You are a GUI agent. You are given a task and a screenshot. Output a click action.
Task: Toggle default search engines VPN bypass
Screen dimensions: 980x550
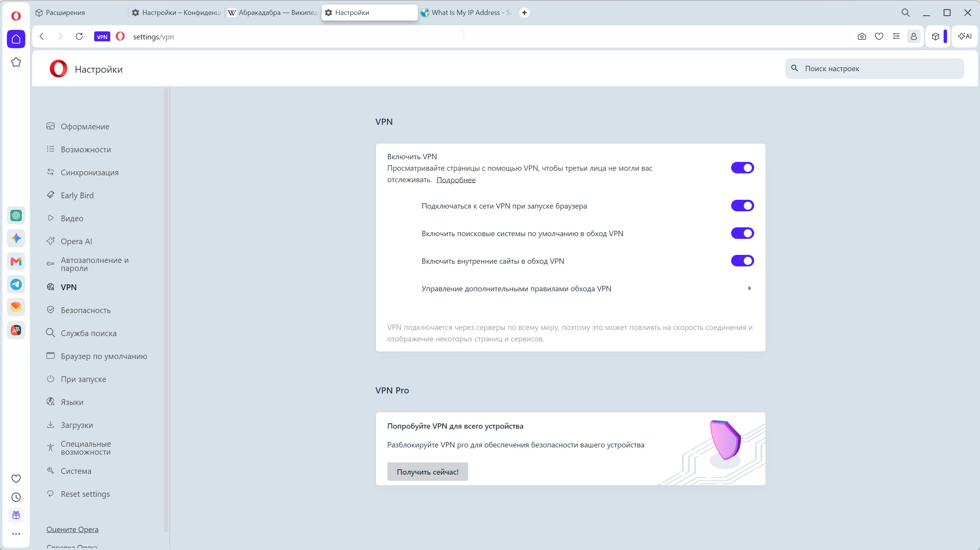click(x=742, y=233)
